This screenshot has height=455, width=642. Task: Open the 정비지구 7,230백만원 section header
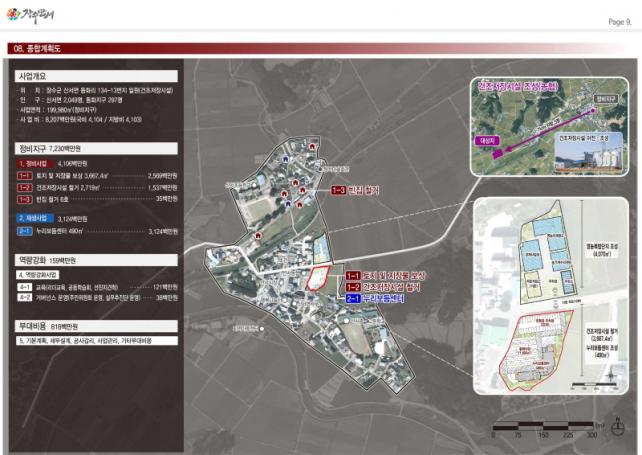(x=97, y=148)
